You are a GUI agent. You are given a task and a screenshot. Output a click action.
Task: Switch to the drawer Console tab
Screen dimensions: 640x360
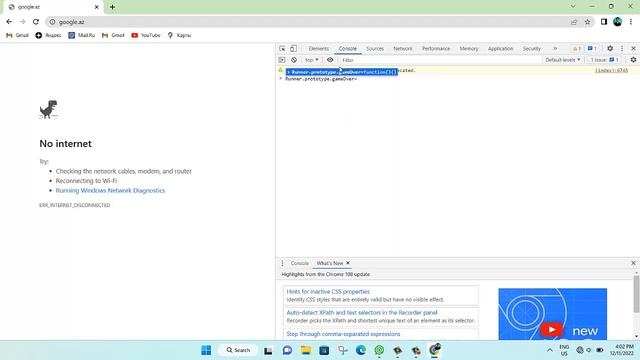click(x=300, y=263)
